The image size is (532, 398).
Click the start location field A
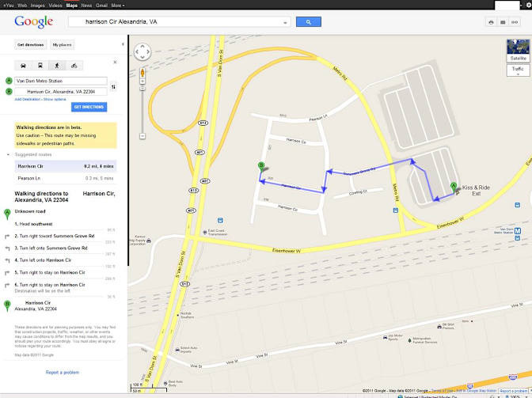[x=61, y=81]
